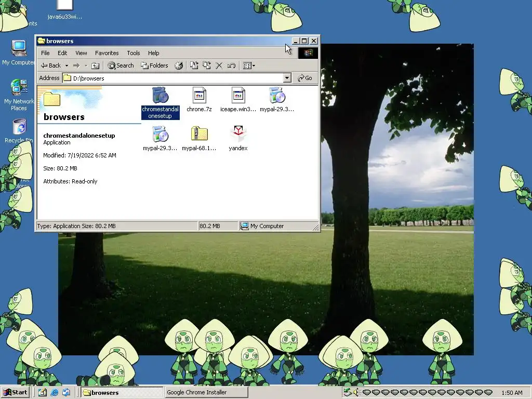Open the View menu
The height and width of the screenshot is (399, 532).
[x=81, y=53]
